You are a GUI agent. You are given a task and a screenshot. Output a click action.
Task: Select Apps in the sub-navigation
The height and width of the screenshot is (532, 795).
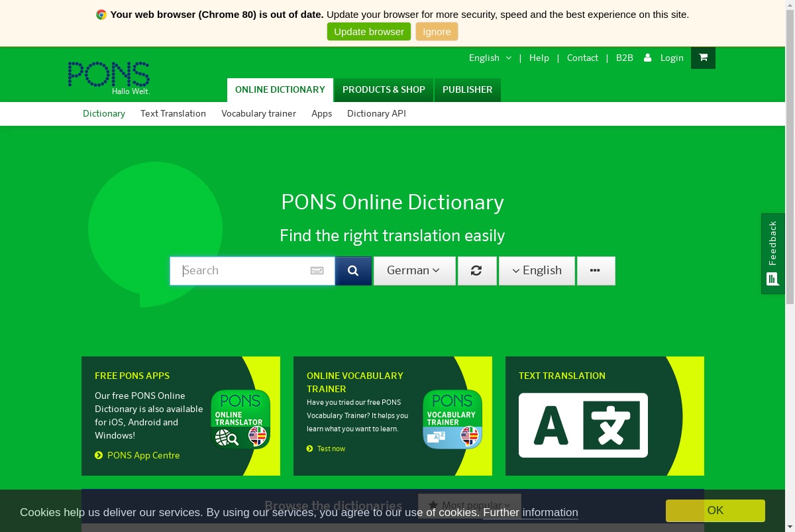point(321,113)
